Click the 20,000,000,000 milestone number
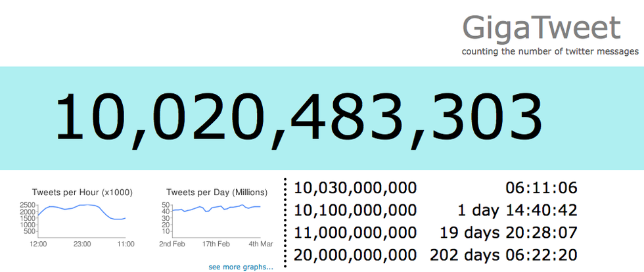Screen dimensions: 644x272 [x=356, y=255]
